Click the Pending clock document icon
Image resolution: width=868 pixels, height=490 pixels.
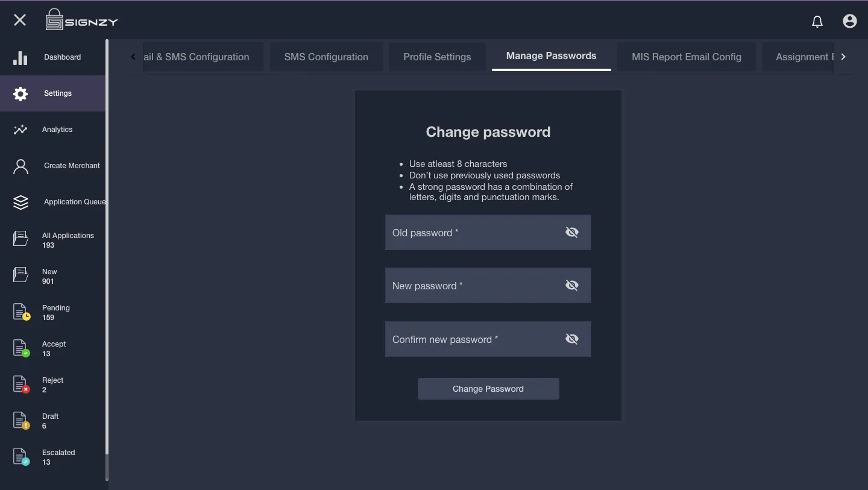click(21, 312)
